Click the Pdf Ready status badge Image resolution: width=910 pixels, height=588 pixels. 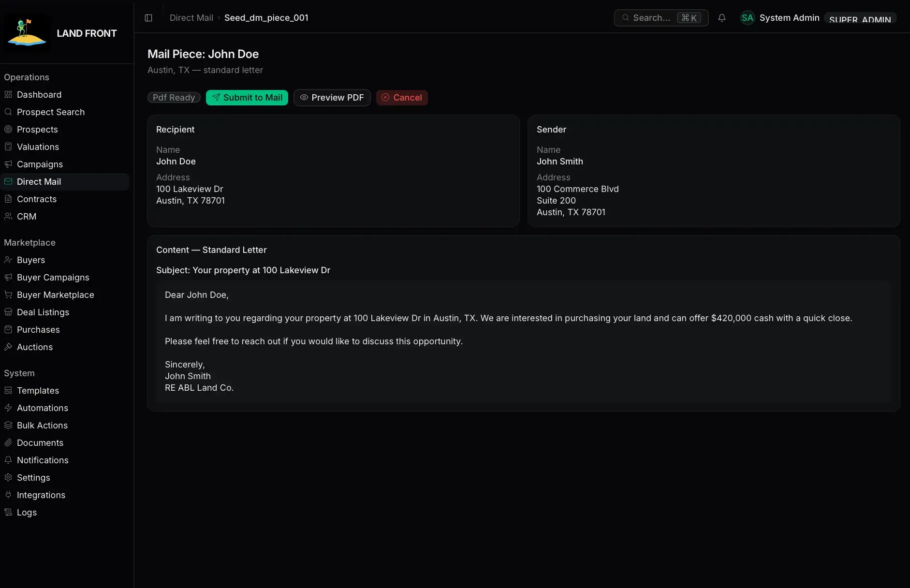click(x=174, y=97)
